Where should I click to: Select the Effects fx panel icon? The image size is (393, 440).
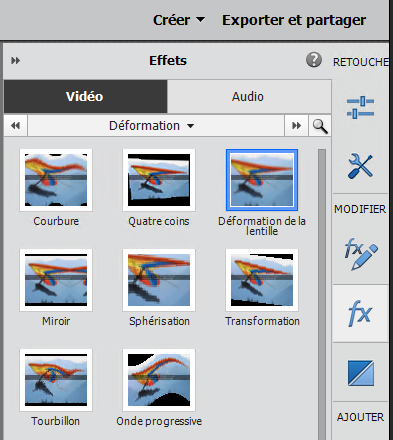(360, 313)
